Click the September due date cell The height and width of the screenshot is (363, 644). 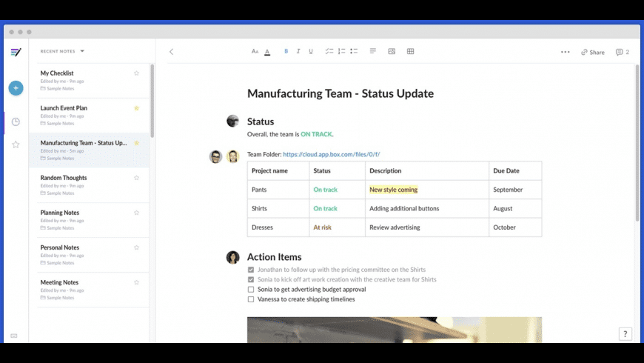coord(515,190)
